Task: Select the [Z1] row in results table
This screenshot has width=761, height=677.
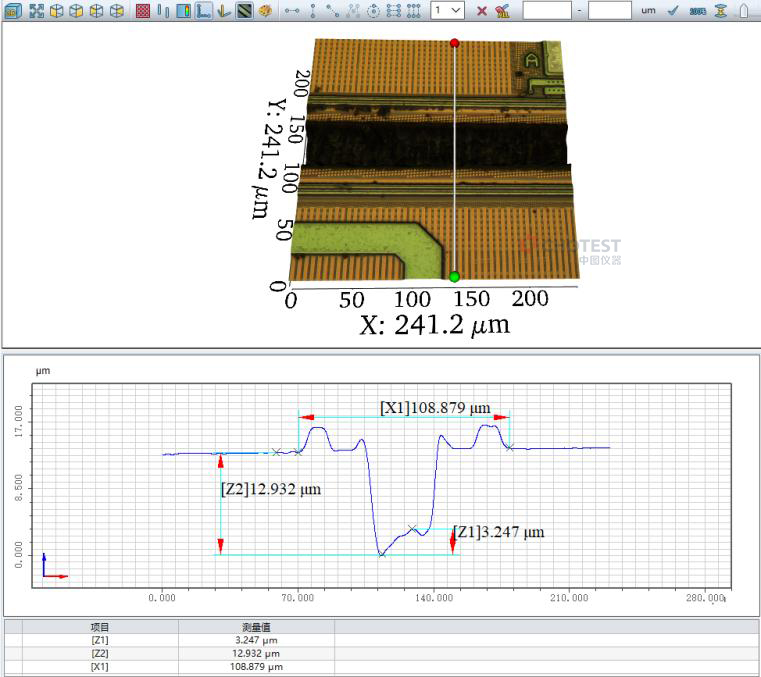Action: (100, 640)
